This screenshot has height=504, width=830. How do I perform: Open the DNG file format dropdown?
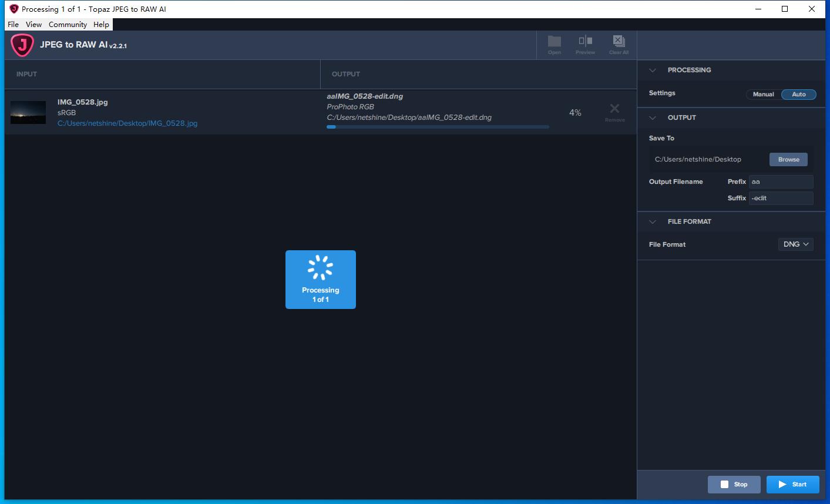coord(796,244)
